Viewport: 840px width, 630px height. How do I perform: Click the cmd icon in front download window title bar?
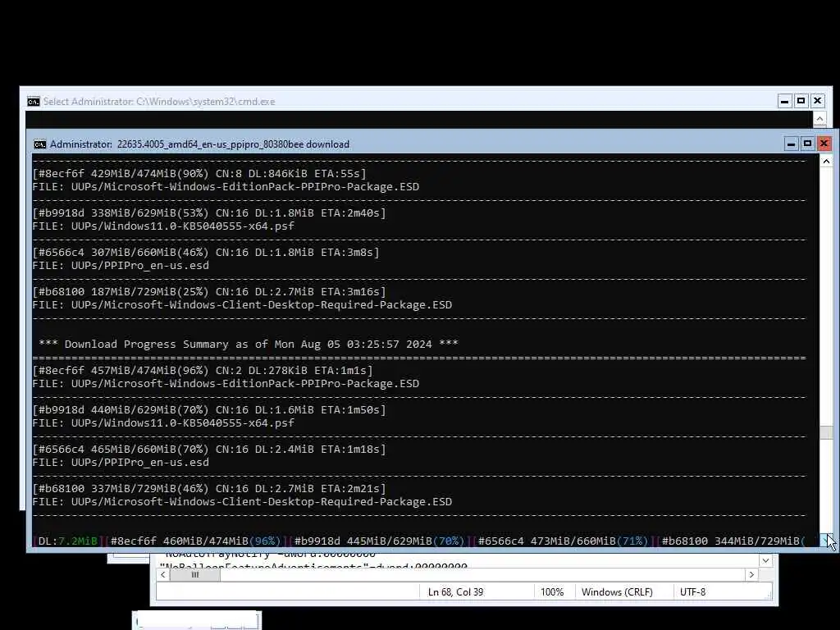[x=39, y=144]
